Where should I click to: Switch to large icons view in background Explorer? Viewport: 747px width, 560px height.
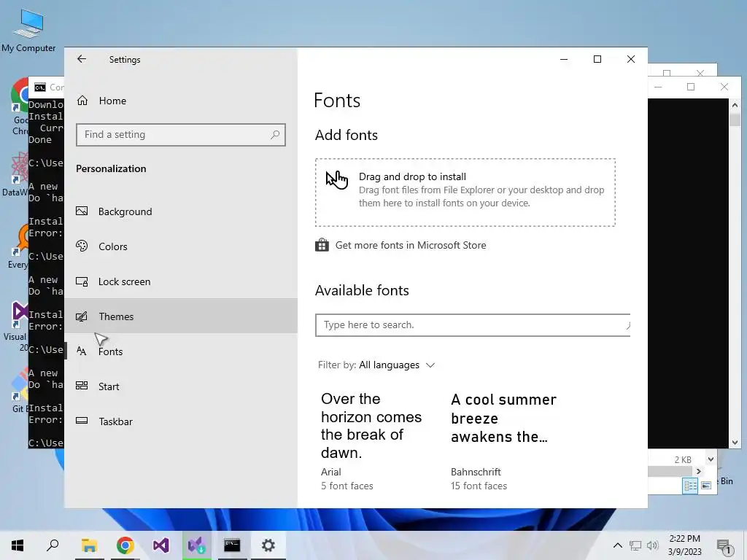[x=706, y=485]
